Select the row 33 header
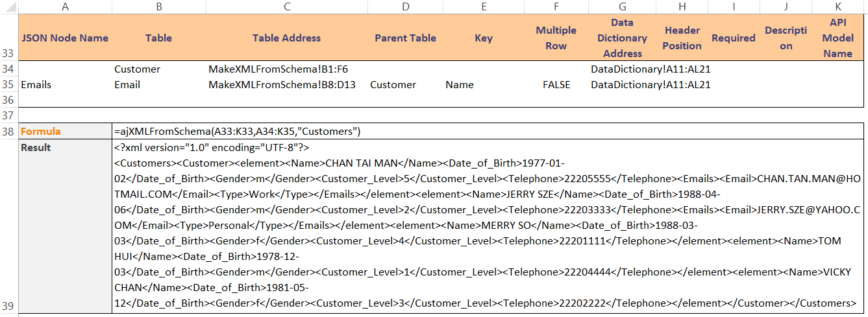 coord(9,38)
